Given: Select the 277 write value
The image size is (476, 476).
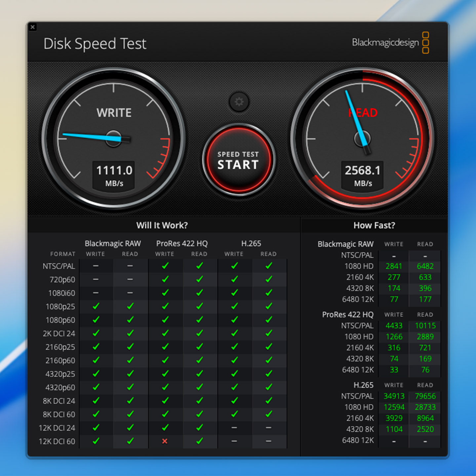Looking at the screenshot, I should coord(394,277).
